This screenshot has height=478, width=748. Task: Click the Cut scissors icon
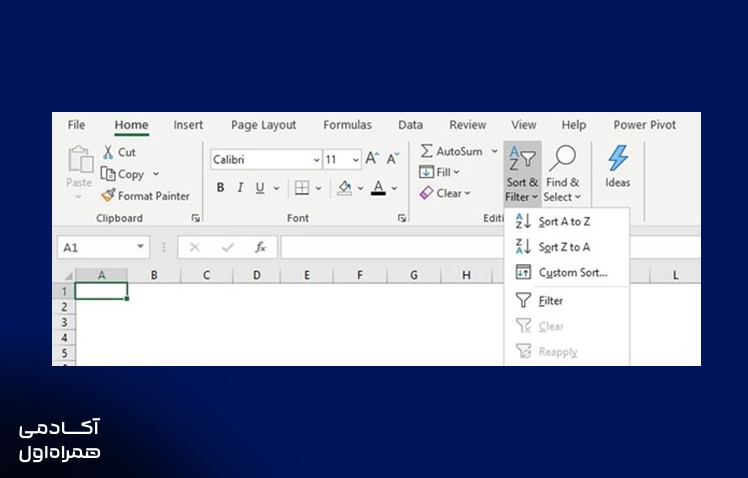[108, 152]
